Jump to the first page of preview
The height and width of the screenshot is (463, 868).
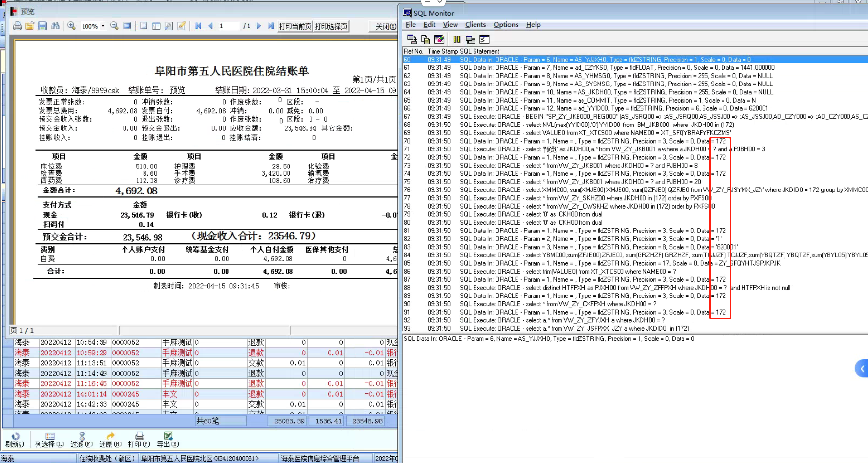pos(198,26)
